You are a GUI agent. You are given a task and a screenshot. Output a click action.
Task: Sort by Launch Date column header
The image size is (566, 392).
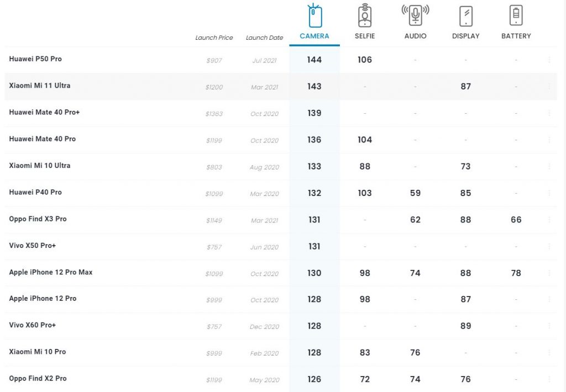[x=264, y=38]
